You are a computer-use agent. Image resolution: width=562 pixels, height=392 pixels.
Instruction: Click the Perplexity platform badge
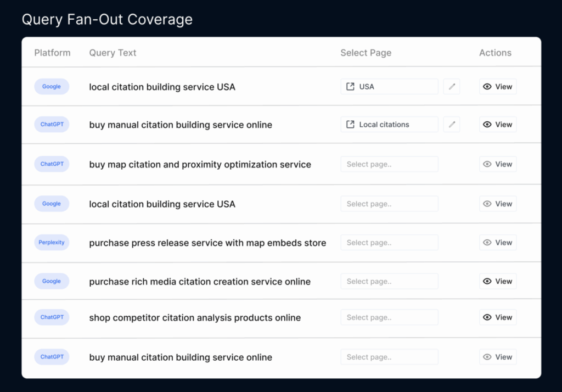tap(52, 243)
